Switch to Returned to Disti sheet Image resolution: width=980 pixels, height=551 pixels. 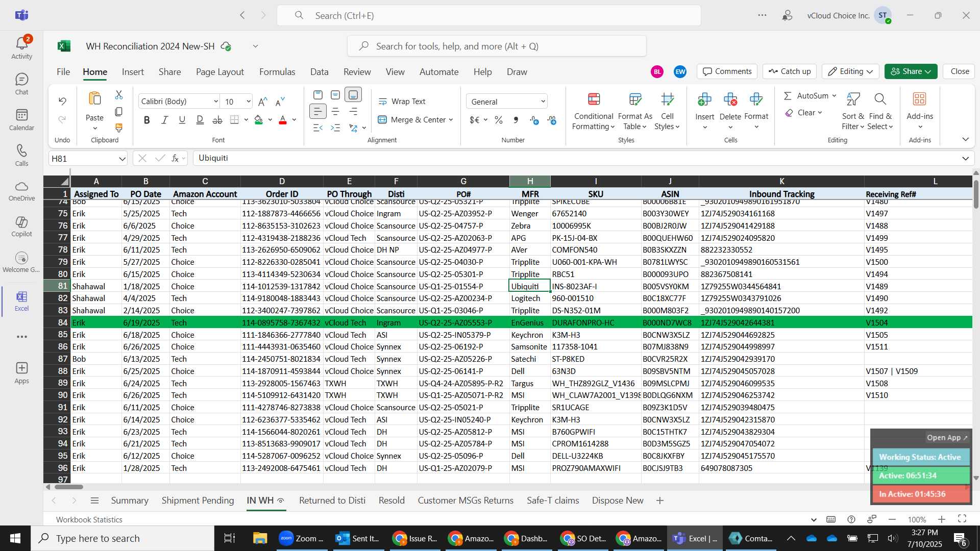[332, 500]
